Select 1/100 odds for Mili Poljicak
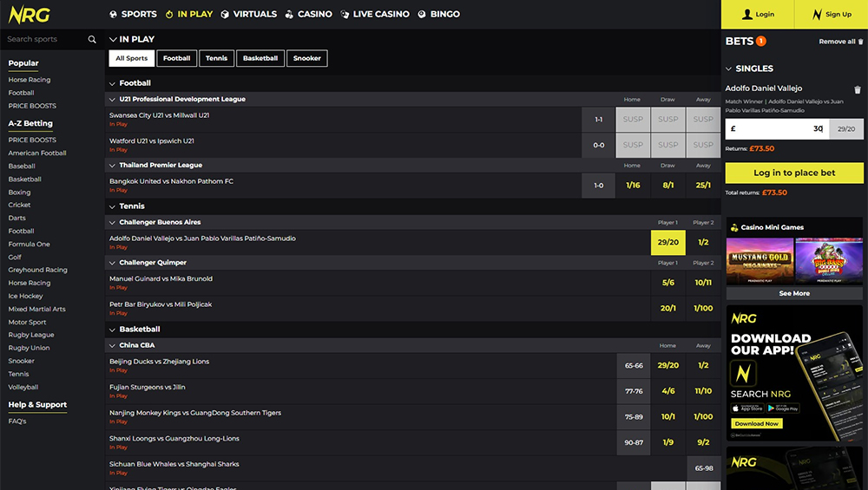This screenshot has width=868, height=490. tap(704, 308)
